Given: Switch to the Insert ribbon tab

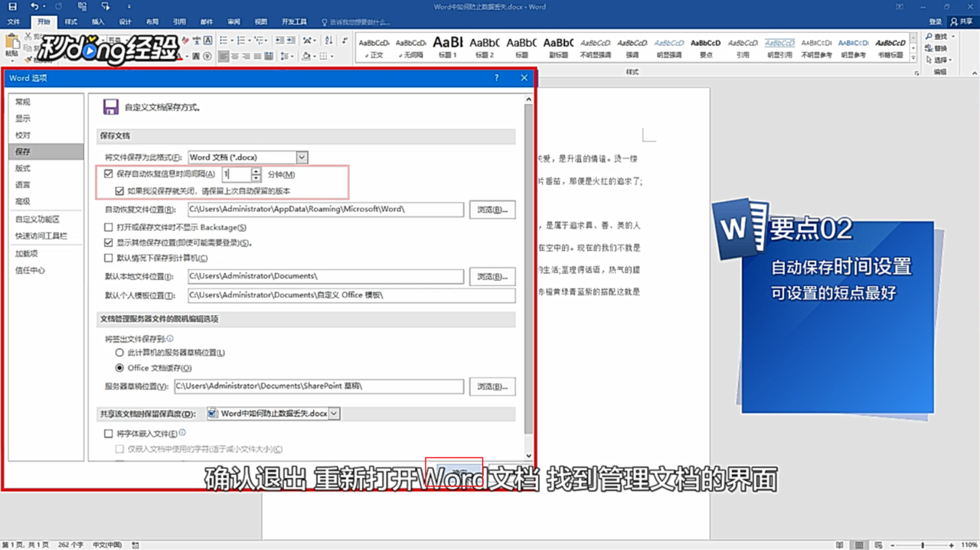Looking at the screenshot, I should click(98, 22).
